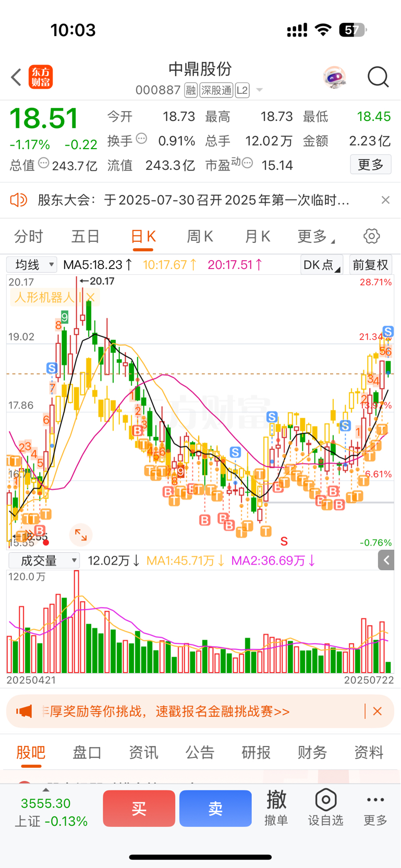Open the 成交量 indicator dropdown

tap(44, 560)
